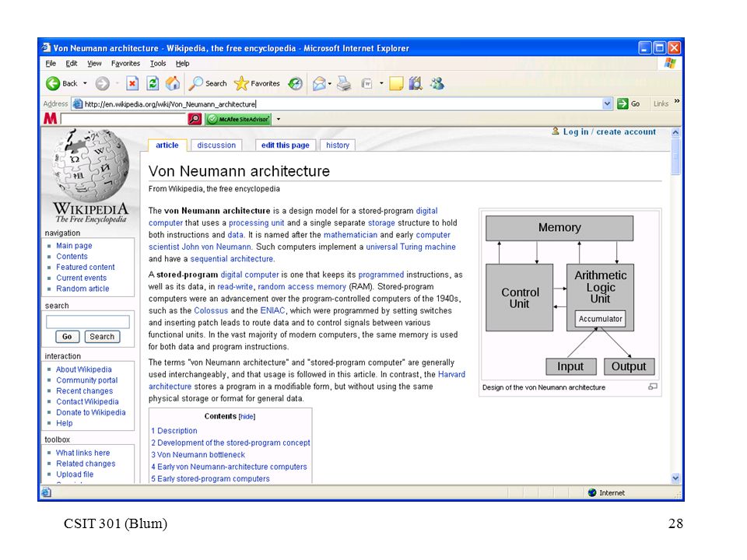Click the Internet Explorer icon in the title bar
747x560 pixels.
(46, 47)
